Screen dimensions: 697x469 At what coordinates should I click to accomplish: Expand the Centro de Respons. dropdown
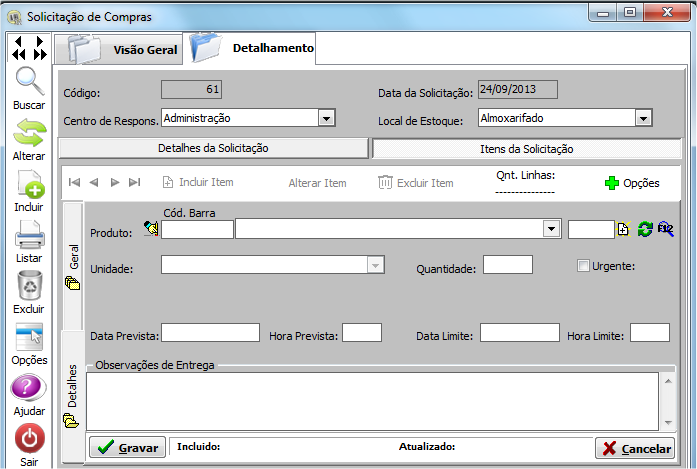click(326, 118)
